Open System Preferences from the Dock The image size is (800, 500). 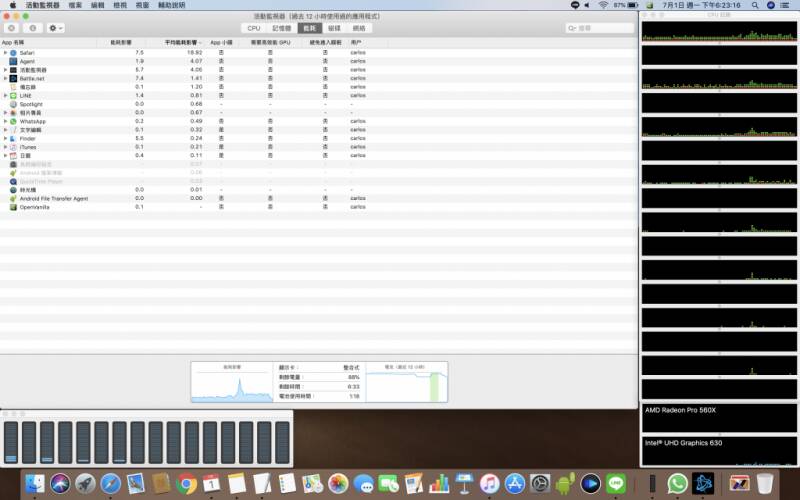pos(540,483)
